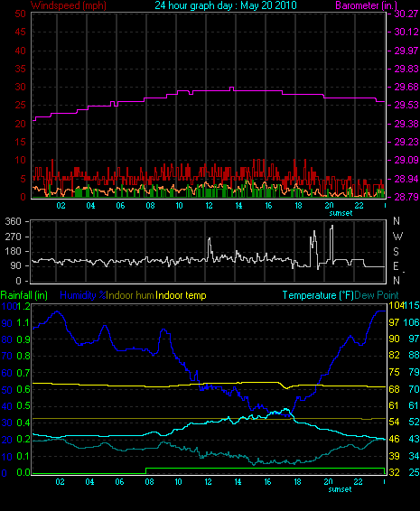The height and width of the screenshot is (511, 420).
Task: Click blue humidity value 40
Action: (x=7, y=406)
